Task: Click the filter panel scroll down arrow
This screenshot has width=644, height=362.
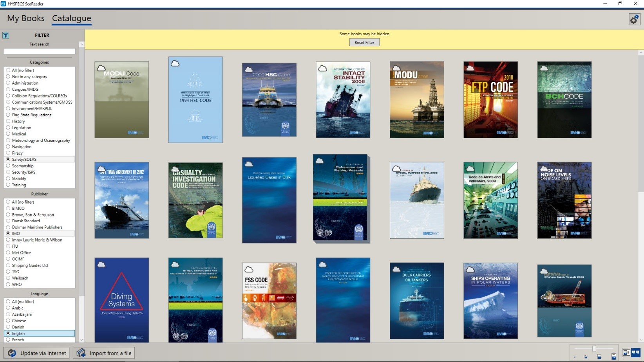Action: (81, 340)
